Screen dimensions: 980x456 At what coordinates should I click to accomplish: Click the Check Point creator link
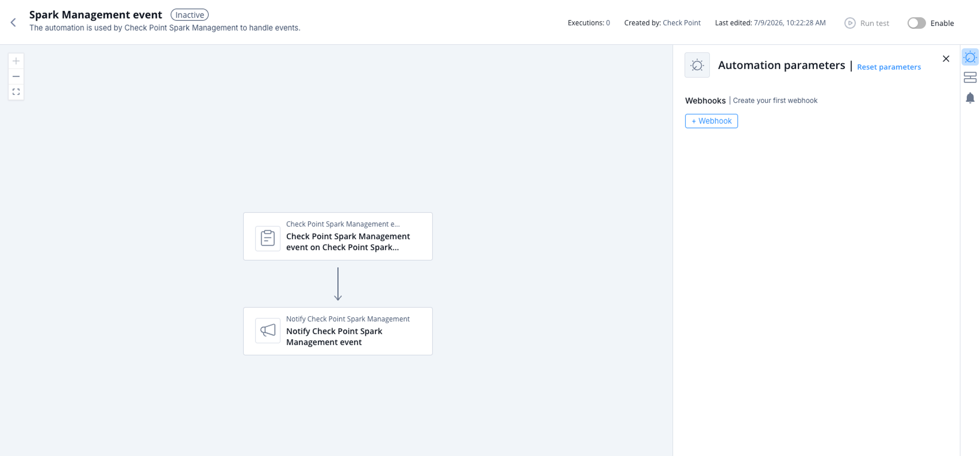tap(681, 23)
